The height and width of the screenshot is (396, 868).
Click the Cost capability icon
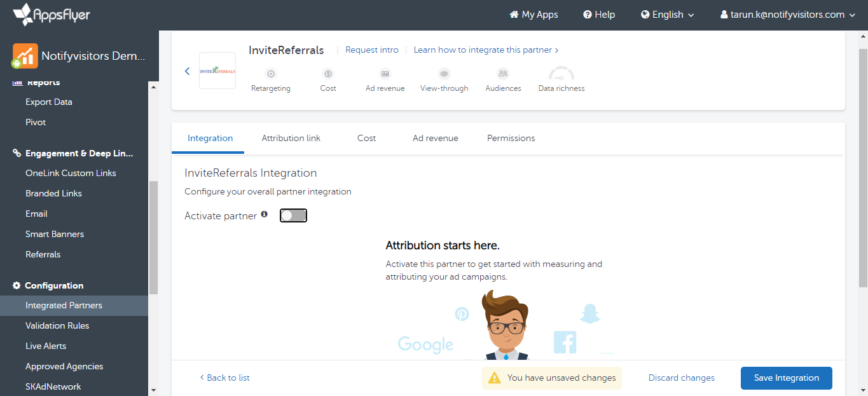[328, 74]
